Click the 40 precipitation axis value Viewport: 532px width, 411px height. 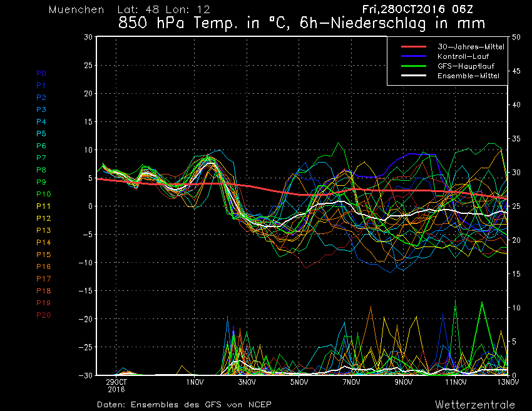coord(516,105)
